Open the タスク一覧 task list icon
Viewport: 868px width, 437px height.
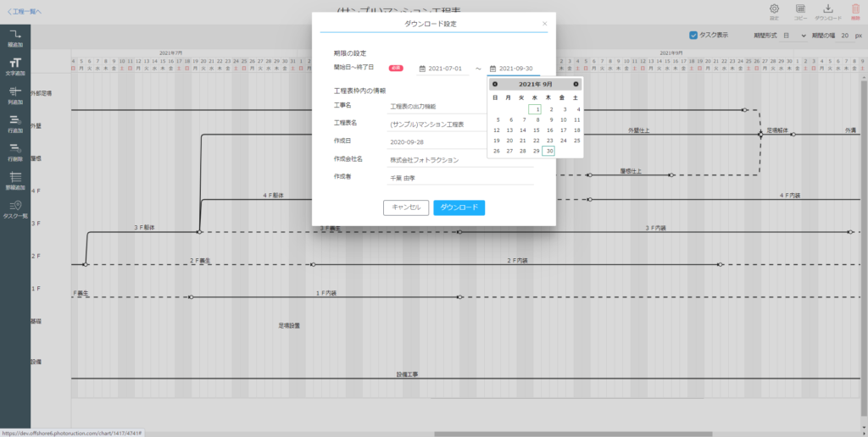click(x=15, y=209)
